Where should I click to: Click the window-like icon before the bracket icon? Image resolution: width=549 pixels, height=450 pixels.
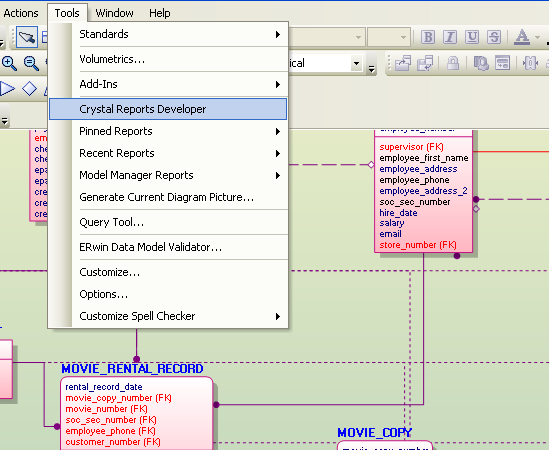click(x=502, y=63)
